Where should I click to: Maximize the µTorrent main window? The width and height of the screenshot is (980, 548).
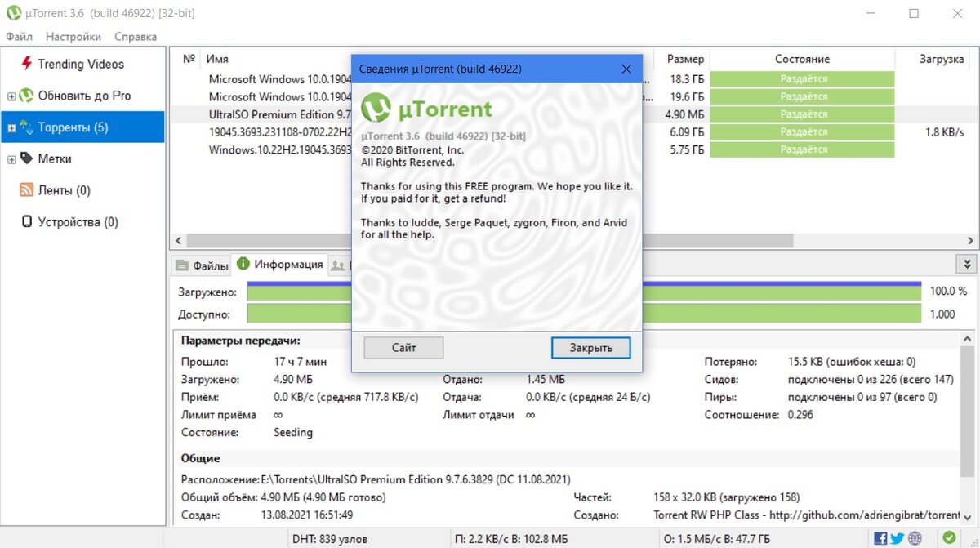point(914,13)
